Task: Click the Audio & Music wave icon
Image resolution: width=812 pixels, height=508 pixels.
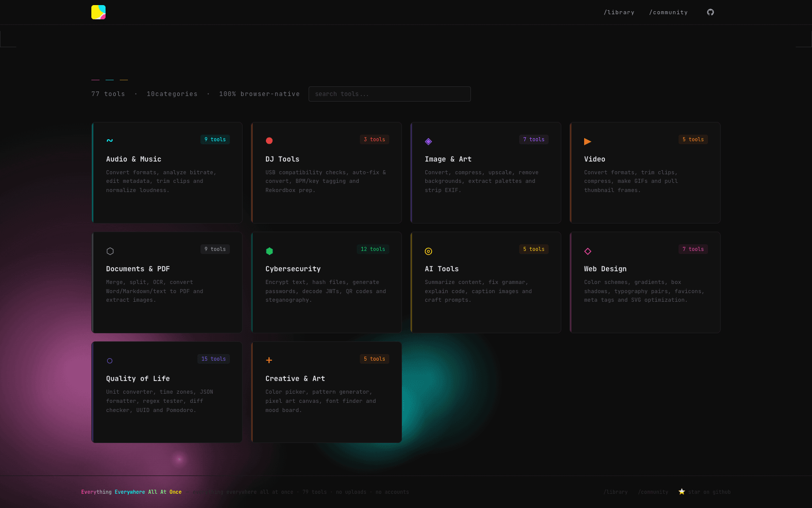Action: click(x=110, y=140)
